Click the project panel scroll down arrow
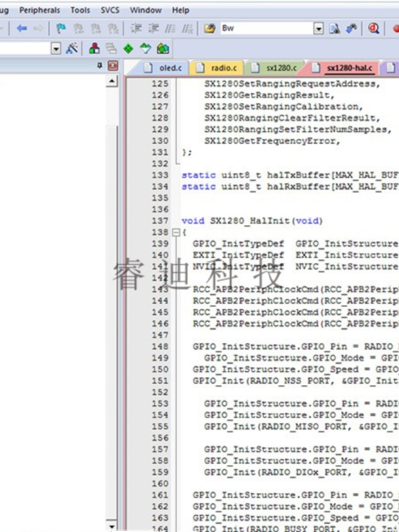Screen dimensions: 399x532 (112, 526)
